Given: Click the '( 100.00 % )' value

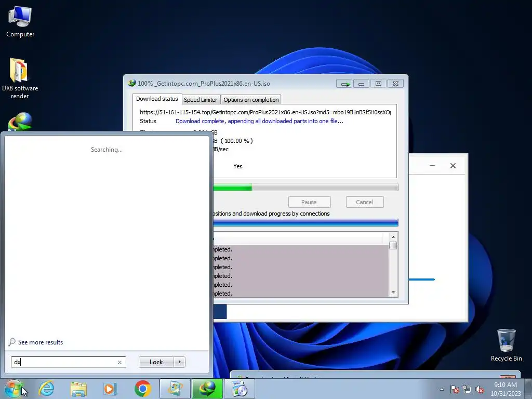Looking at the screenshot, I should click(x=237, y=141).
